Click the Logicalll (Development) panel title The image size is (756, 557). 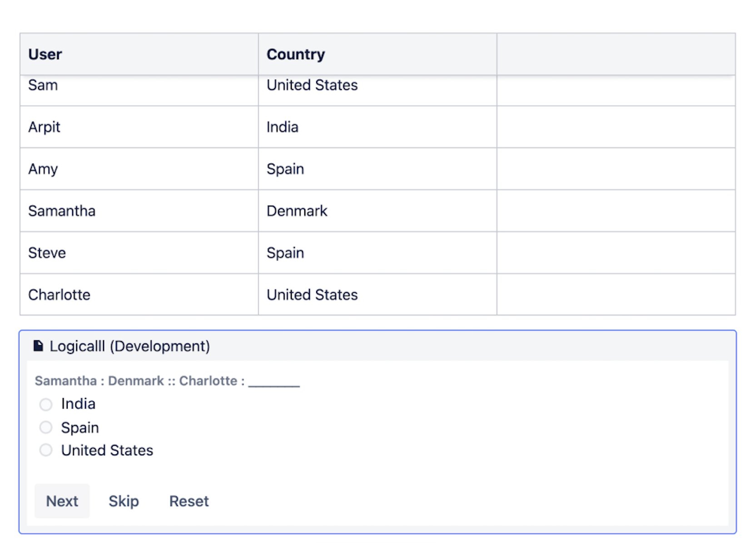point(129,346)
